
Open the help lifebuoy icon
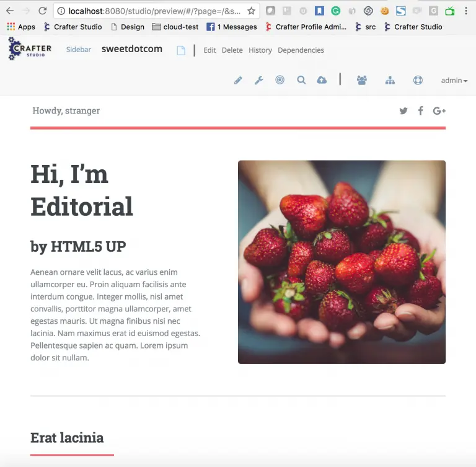418,80
